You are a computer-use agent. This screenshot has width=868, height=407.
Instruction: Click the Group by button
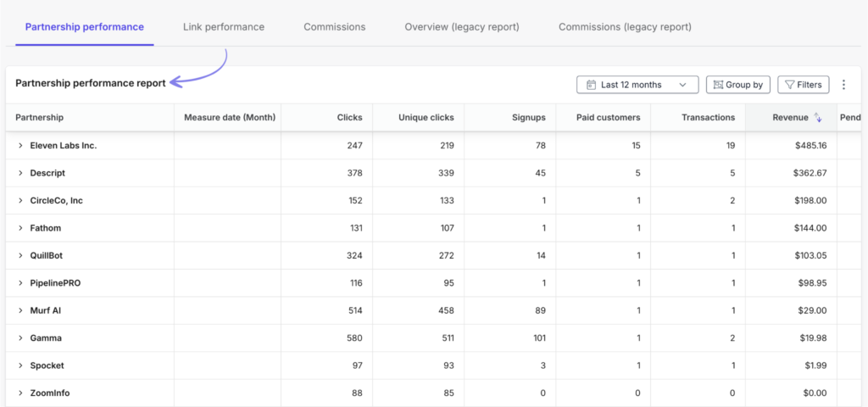[x=738, y=85]
